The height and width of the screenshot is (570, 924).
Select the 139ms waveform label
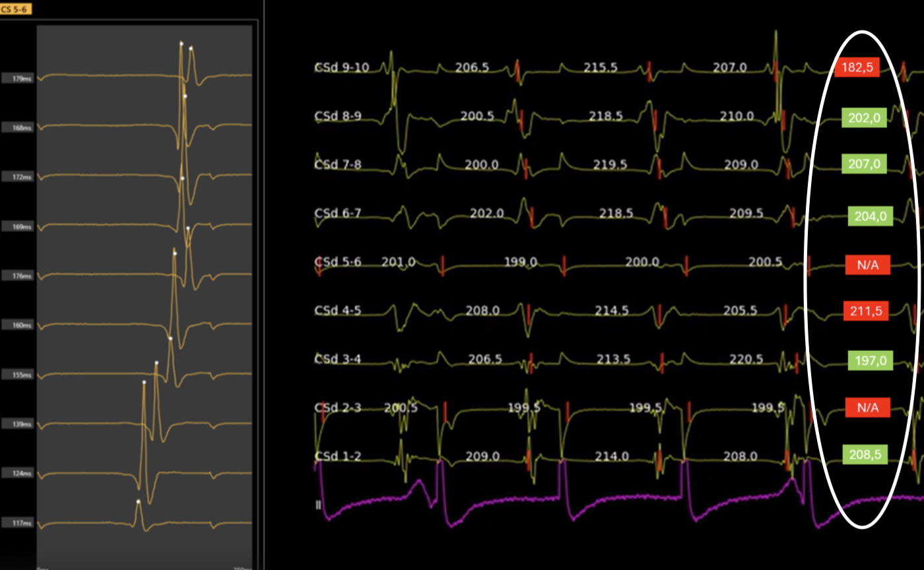[18, 424]
